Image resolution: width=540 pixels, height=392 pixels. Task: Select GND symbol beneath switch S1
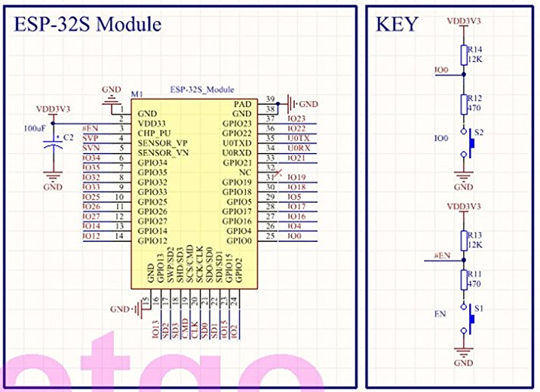(465, 354)
